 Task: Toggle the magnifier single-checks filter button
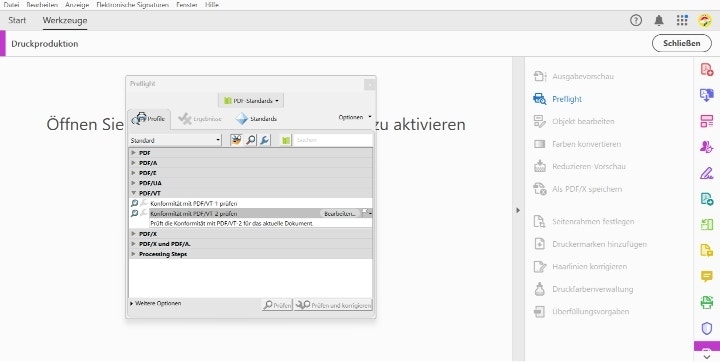click(x=250, y=140)
